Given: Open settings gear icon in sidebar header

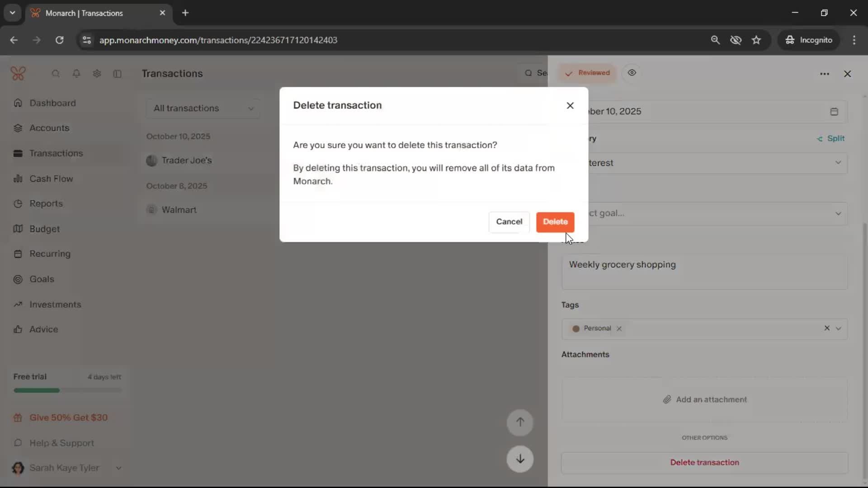Looking at the screenshot, I should click(x=97, y=73).
